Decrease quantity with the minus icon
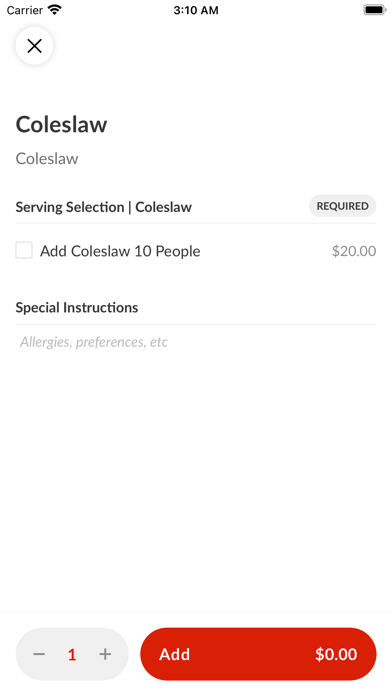392x696 pixels. click(39, 654)
